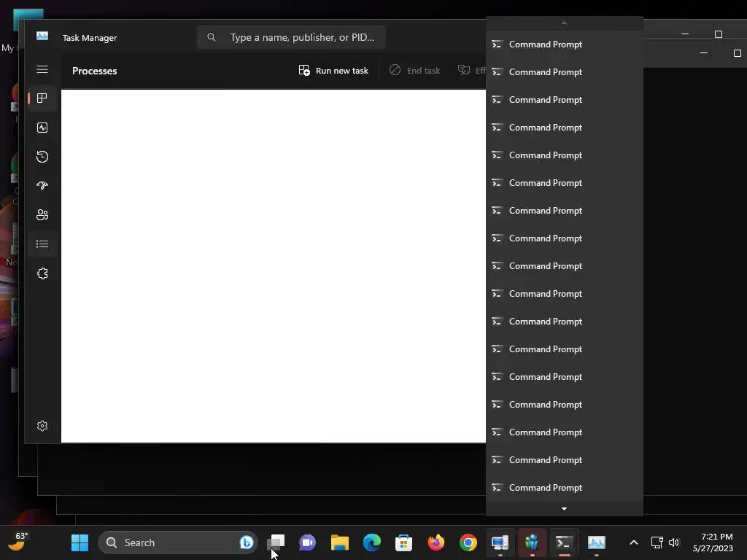The width and height of the screenshot is (747, 560).
Task: Launch Firefox from the taskbar
Action: [436, 542]
